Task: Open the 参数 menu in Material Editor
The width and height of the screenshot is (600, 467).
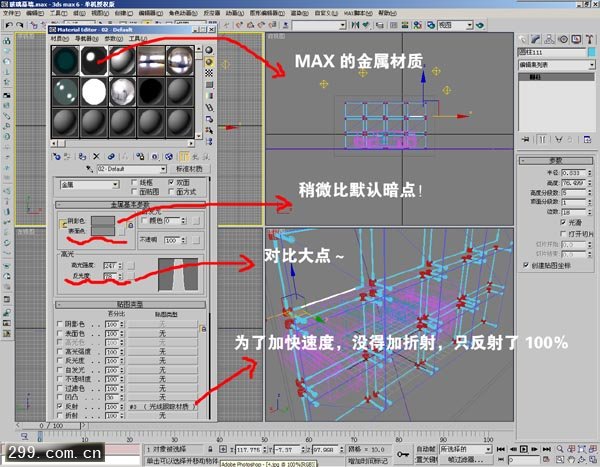Action: click(x=113, y=39)
